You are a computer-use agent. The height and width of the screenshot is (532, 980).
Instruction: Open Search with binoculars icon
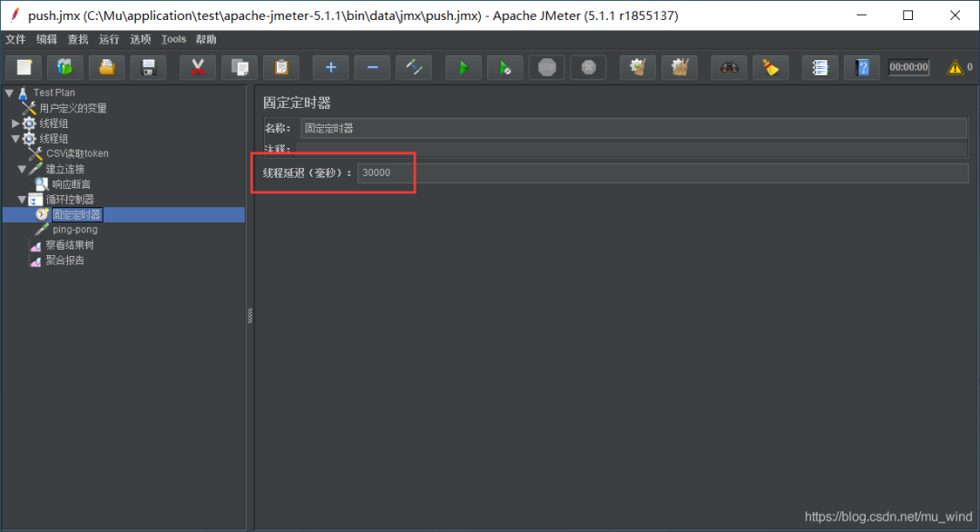pyautogui.click(x=729, y=67)
